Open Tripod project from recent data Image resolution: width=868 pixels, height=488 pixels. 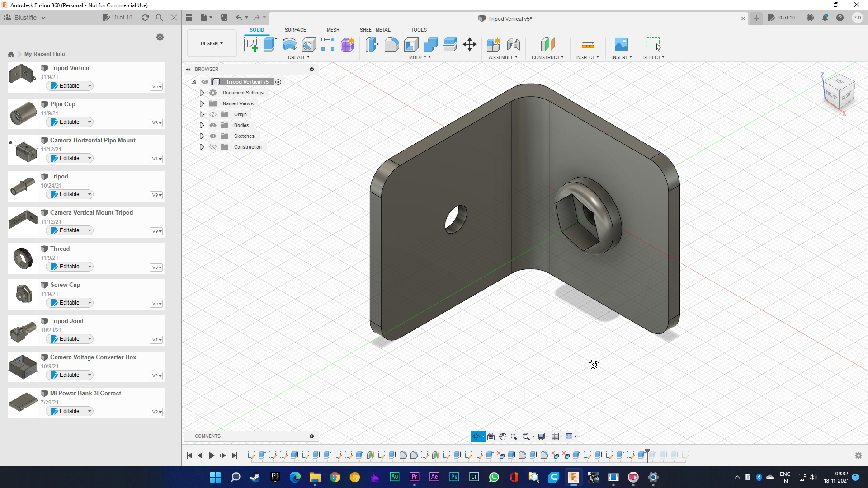point(59,176)
